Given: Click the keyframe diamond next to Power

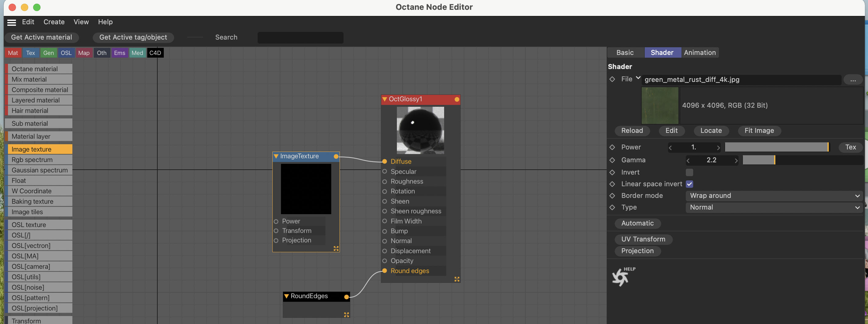Looking at the screenshot, I should point(612,147).
